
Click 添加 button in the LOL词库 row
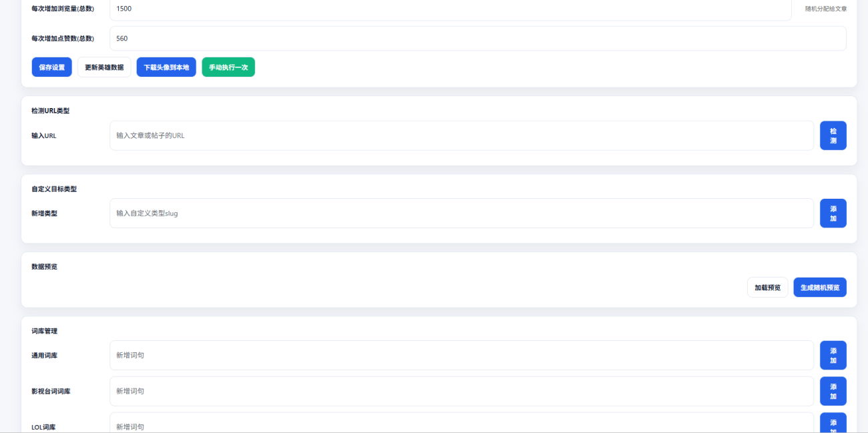[833, 423]
